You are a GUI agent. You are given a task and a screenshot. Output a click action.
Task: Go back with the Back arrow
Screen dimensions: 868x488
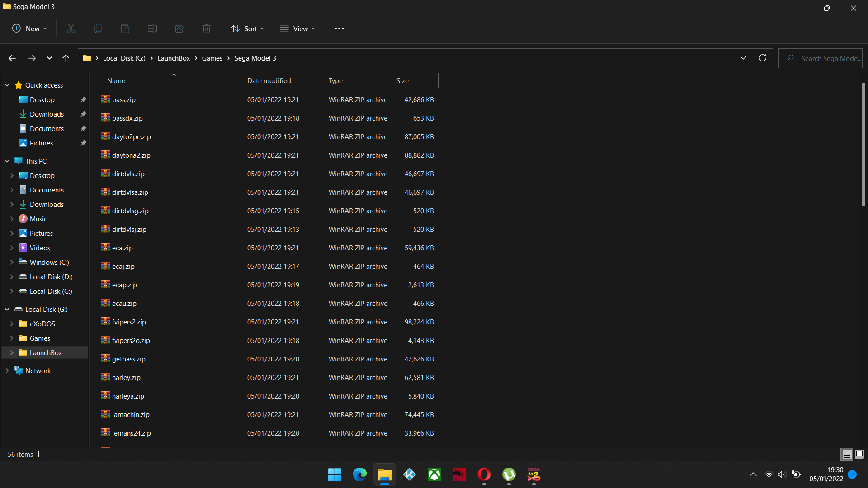(x=12, y=58)
